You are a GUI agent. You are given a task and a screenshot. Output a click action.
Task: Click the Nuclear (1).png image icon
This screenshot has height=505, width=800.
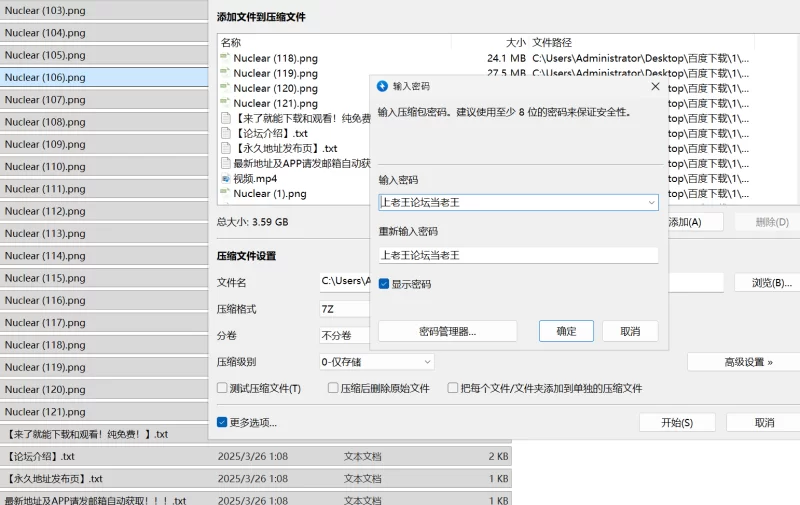point(225,193)
